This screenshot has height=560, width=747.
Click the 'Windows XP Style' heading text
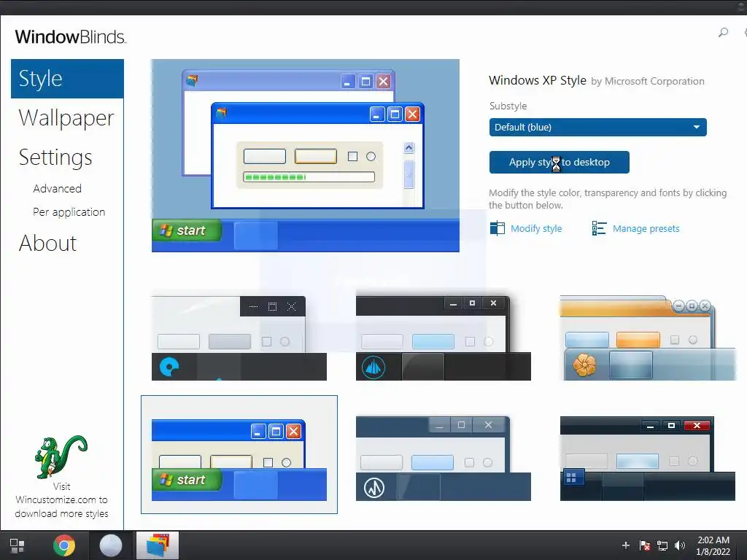(538, 80)
